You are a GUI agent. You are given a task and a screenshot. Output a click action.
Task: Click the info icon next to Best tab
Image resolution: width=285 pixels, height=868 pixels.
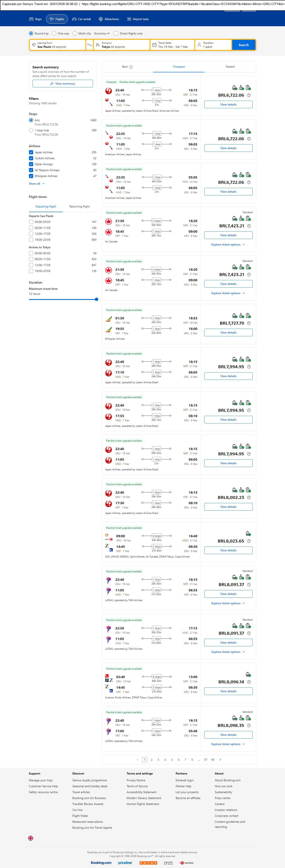coord(131,67)
